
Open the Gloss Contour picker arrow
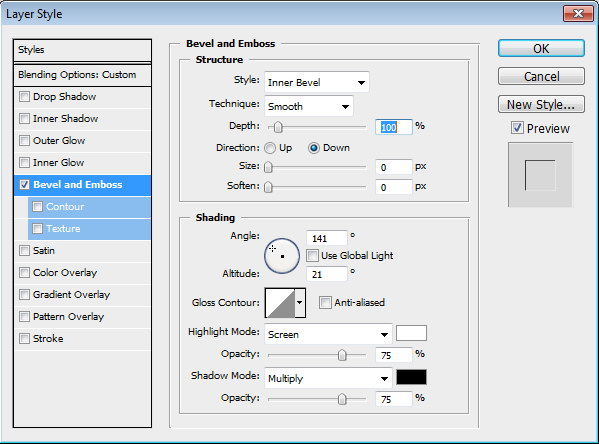[x=300, y=303]
